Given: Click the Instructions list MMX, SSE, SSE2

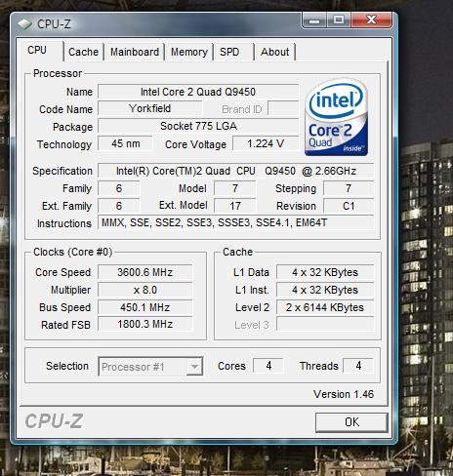Looking at the screenshot, I should pos(236,223).
